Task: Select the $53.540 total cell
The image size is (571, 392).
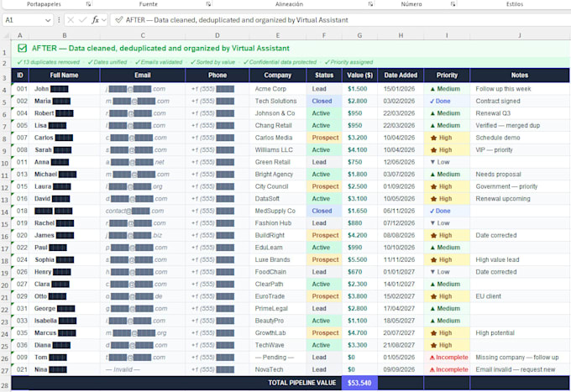Action: click(x=359, y=383)
